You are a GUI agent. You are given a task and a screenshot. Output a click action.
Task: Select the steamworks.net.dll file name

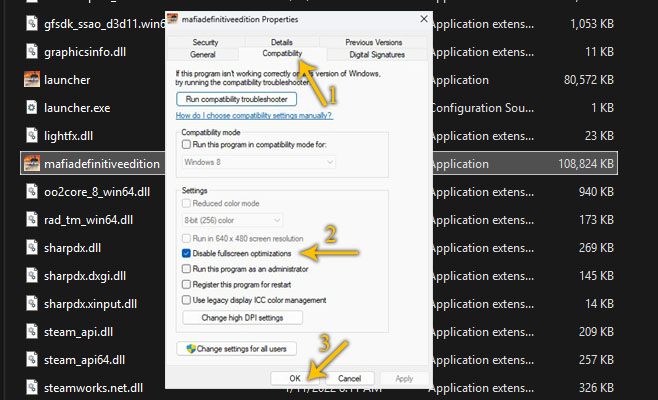click(93, 388)
